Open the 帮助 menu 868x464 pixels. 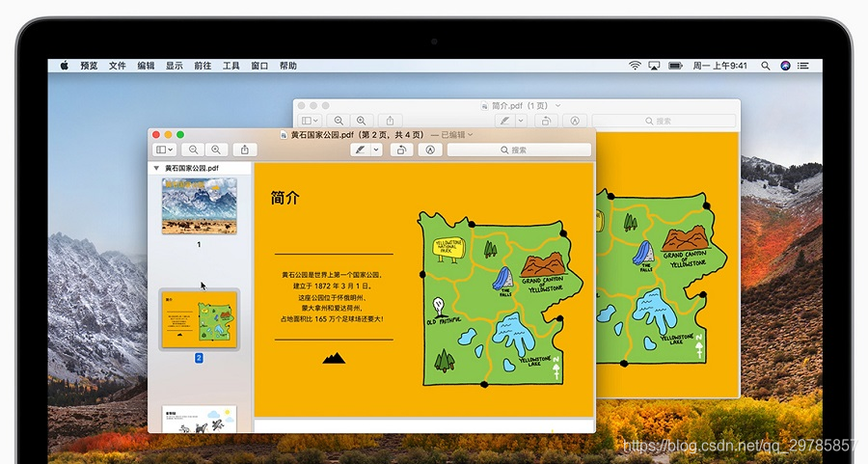point(287,66)
